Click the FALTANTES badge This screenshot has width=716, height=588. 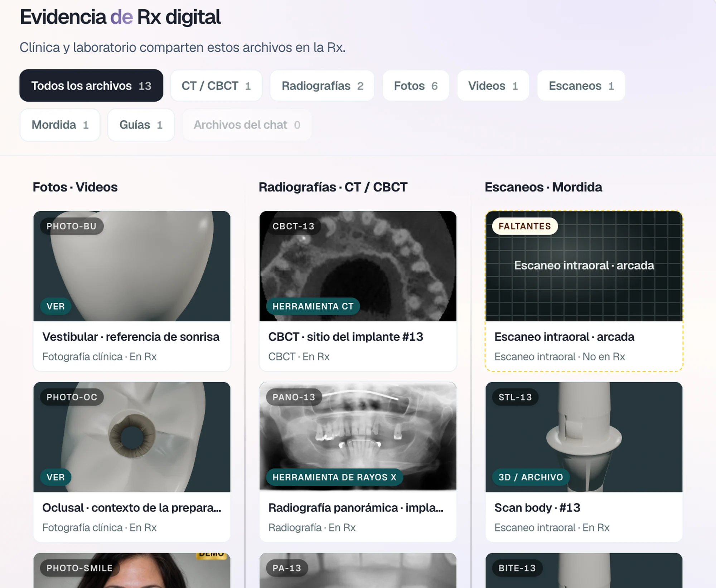[x=525, y=226]
